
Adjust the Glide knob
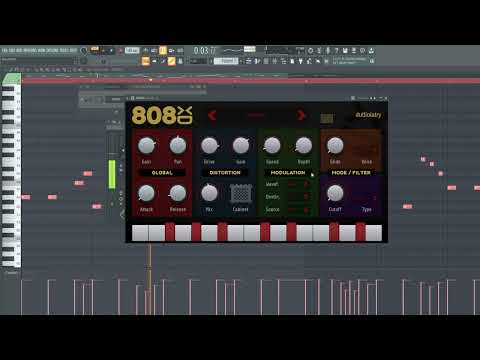click(335, 146)
